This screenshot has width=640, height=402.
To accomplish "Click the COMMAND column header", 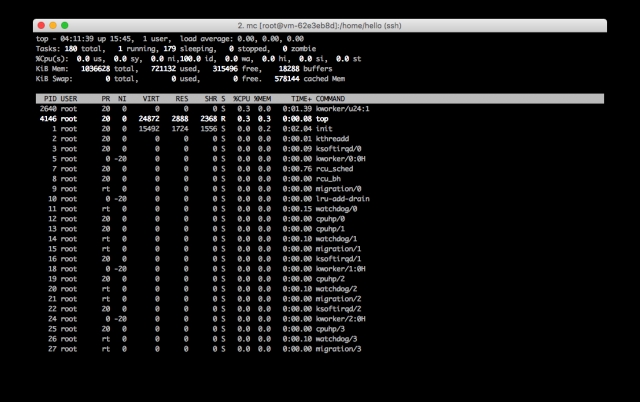I will [330, 99].
